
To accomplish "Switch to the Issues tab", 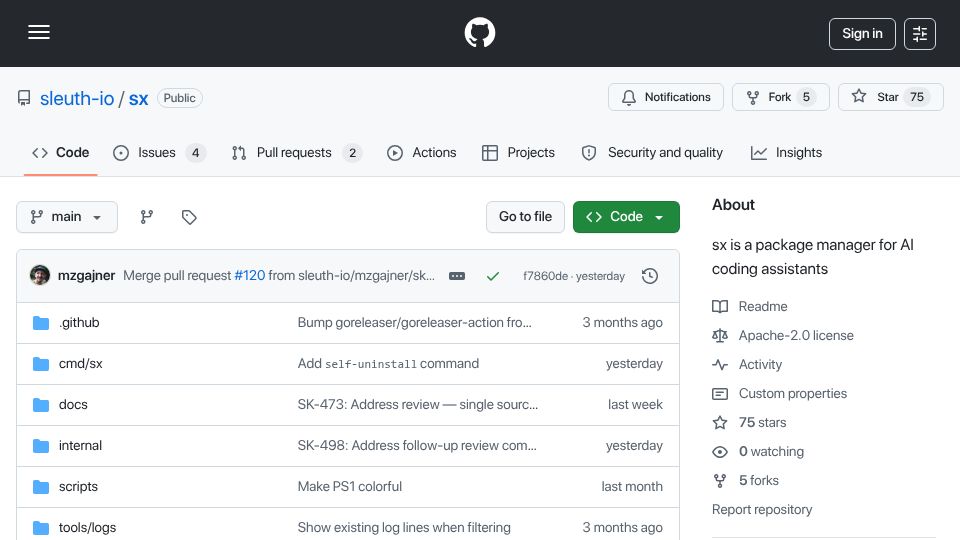I will pyautogui.click(x=159, y=152).
